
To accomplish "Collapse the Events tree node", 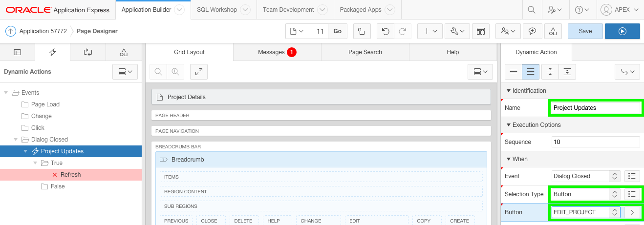I will (x=6, y=93).
